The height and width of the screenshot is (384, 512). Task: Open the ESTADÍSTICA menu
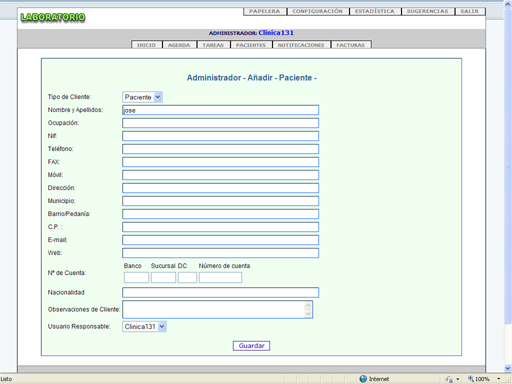[375, 11]
